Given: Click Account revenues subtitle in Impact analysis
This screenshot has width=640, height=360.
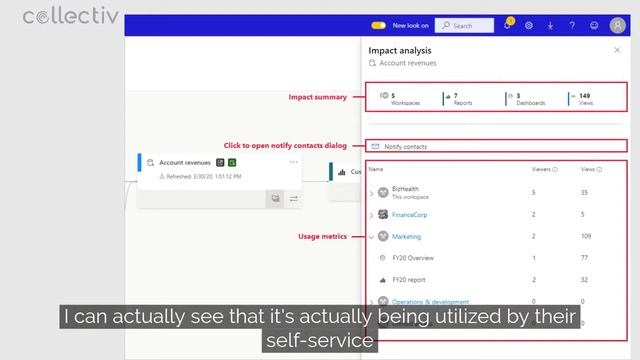Looking at the screenshot, I should click(408, 63).
